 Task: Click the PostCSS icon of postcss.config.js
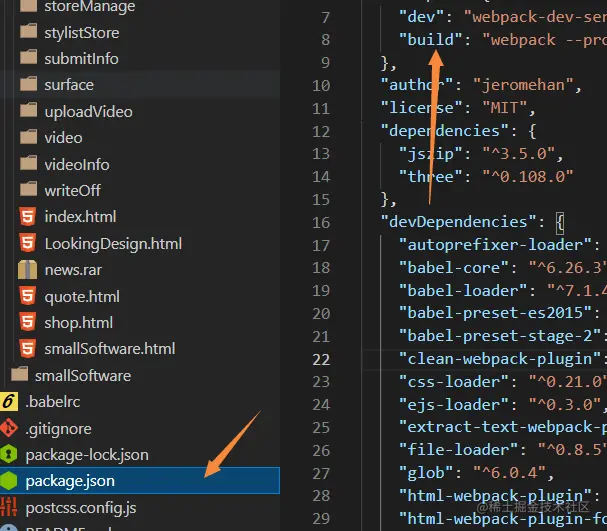(9, 507)
